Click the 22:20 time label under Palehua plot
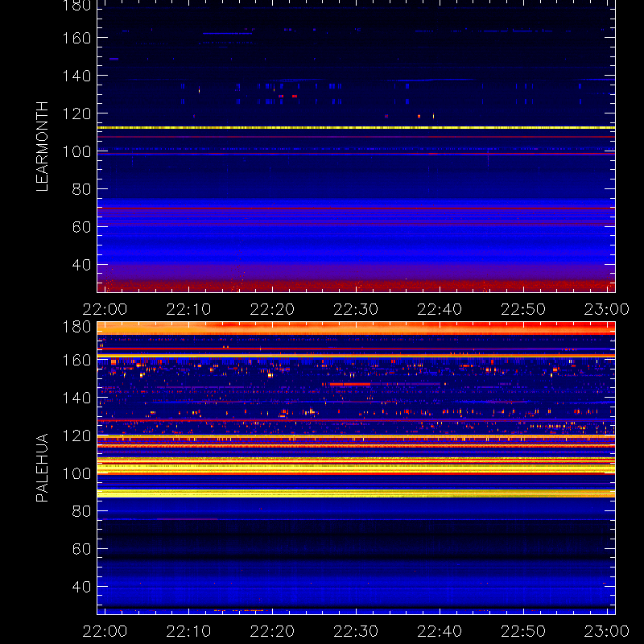The width and height of the screenshot is (644, 644). click(x=272, y=631)
